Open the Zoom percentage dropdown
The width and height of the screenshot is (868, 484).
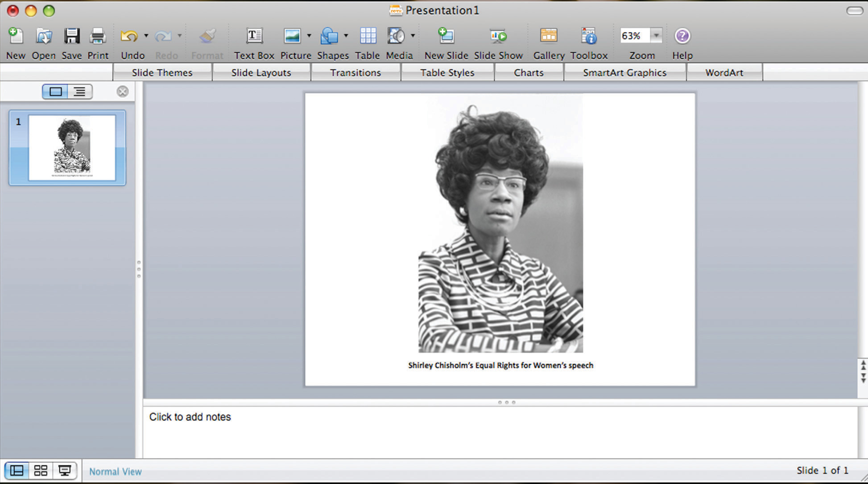pyautogui.click(x=656, y=36)
